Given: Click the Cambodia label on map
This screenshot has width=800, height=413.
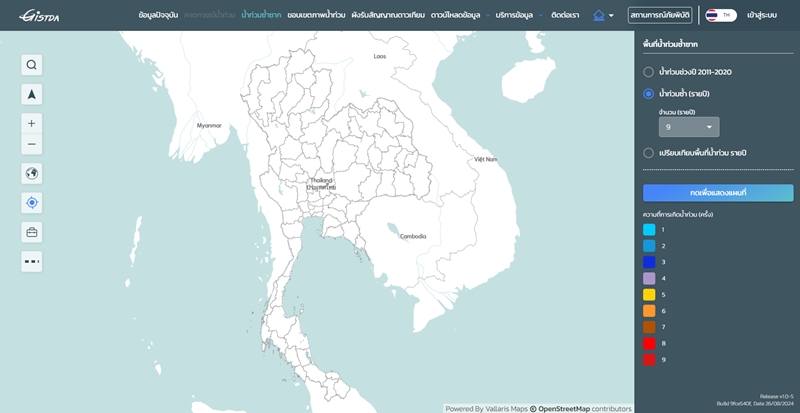Looking at the screenshot, I should (413, 236).
